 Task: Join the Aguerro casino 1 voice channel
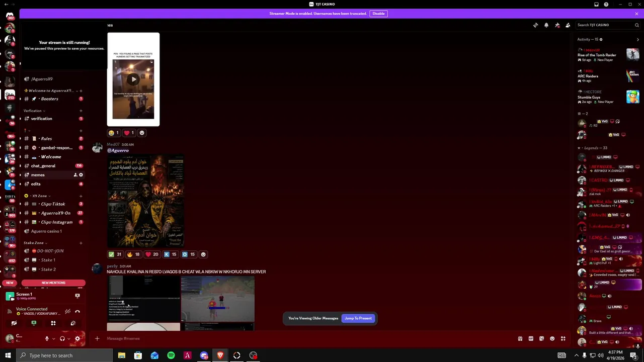point(54,231)
